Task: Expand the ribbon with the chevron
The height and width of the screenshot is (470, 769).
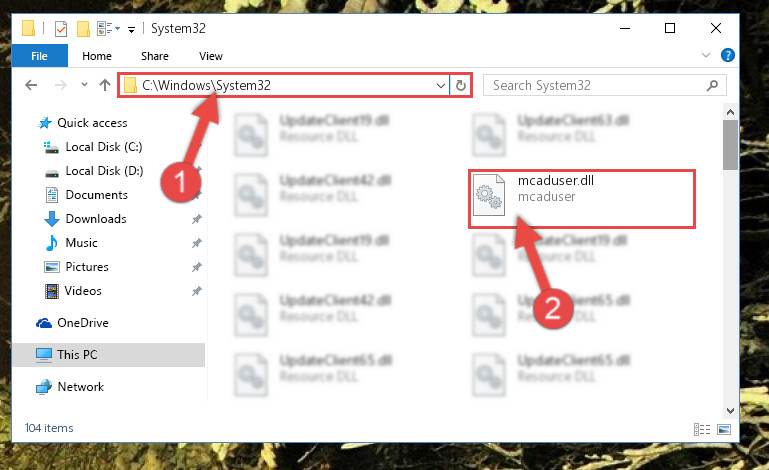Action: [x=706, y=55]
